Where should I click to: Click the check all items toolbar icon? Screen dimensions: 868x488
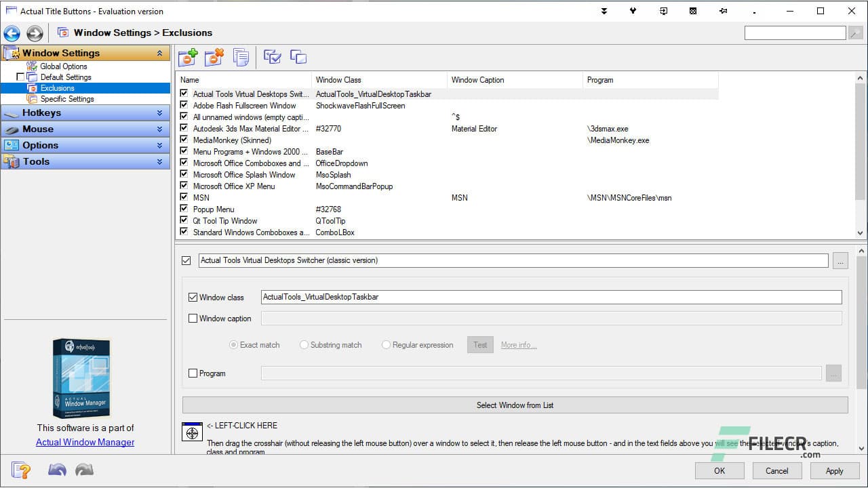pyautogui.click(x=272, y=58)
